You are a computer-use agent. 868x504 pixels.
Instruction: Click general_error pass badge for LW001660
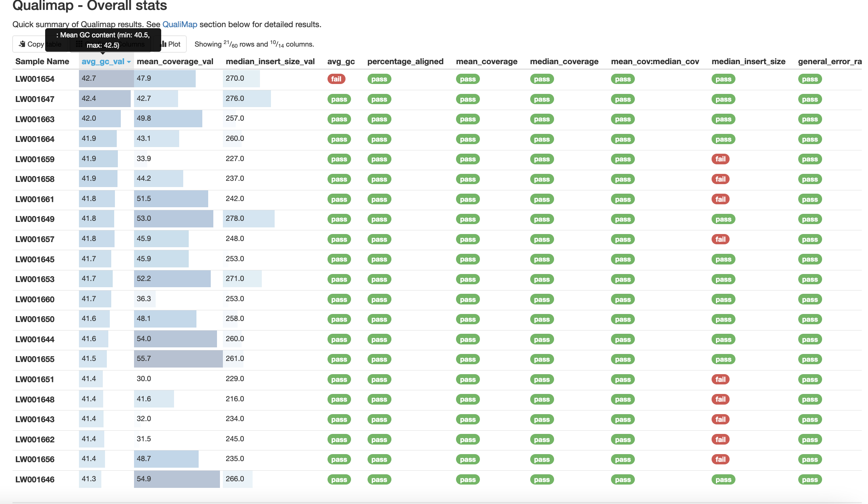[810, 299]
